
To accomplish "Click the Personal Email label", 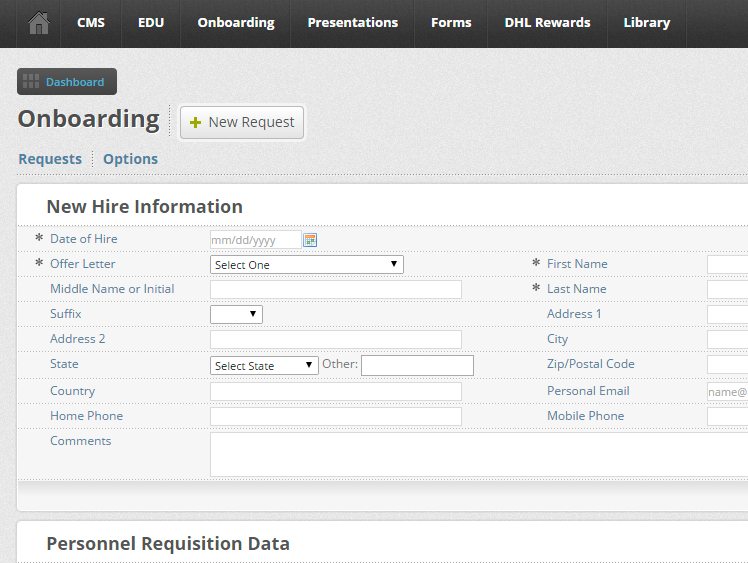I will pos(588,391).
